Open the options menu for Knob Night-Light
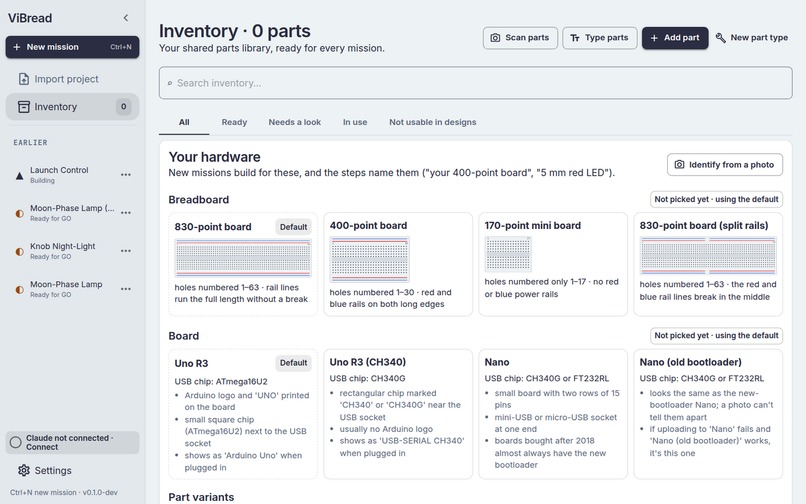Image resolution: width=806 pixels, height=504 pixels. coord(126,251)
